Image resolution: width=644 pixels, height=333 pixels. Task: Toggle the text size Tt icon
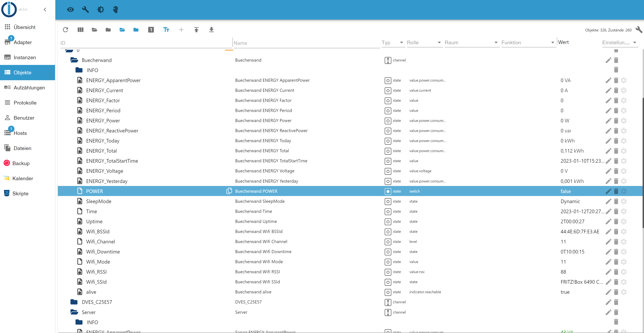pos(166,30)
